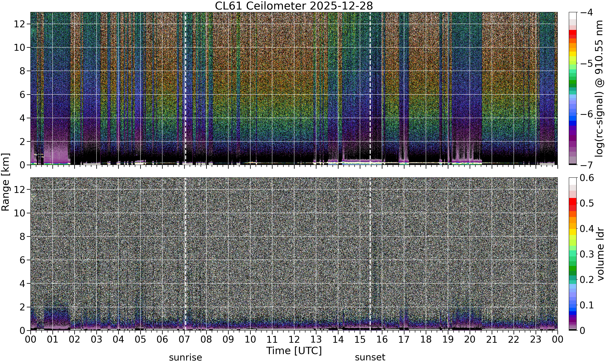Click the 6 km range tick in lower panel
Screen dimensions: 607x364
pyautogui.click(x=23, y=260)
